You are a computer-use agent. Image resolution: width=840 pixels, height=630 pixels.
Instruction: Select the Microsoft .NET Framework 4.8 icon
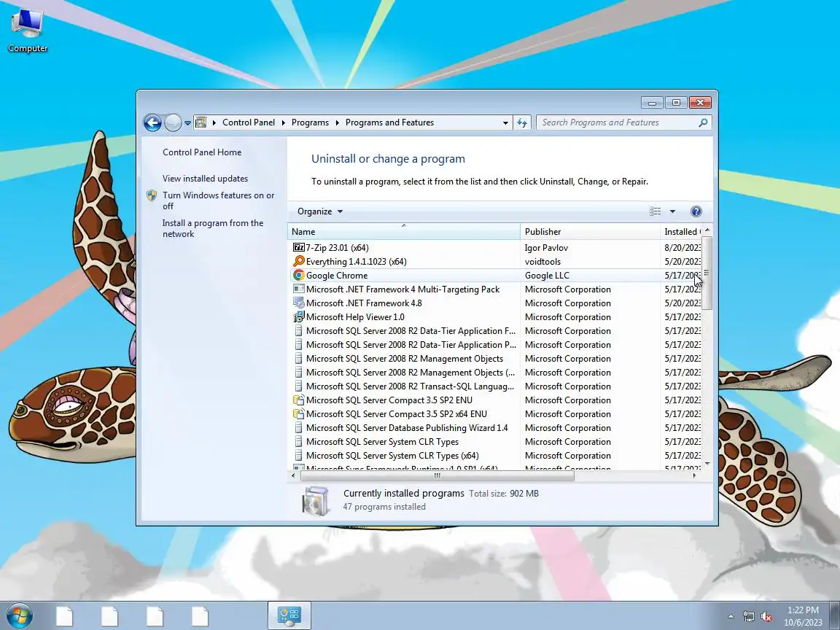298,303
